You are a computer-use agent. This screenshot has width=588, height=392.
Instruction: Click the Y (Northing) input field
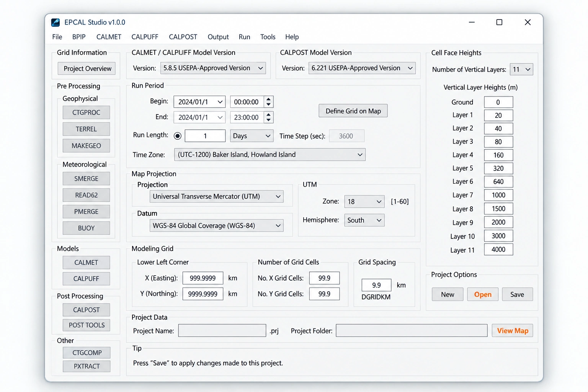[x=203, y=294]
